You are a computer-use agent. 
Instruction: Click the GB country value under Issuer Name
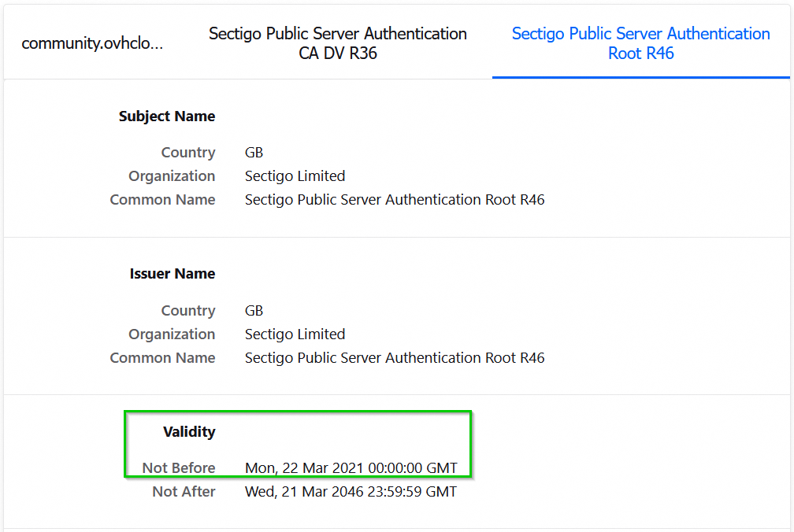[254, 311]
